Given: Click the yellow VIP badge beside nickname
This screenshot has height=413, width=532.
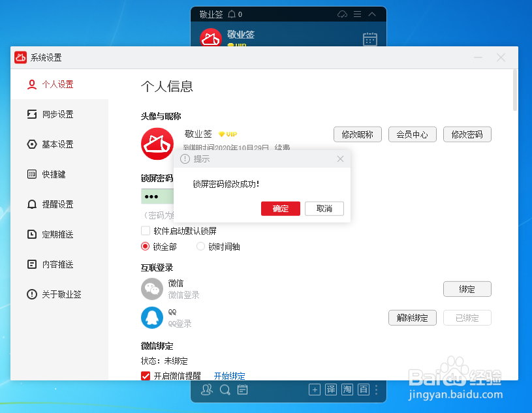Looking at the screenshot, I should (228, 134).
